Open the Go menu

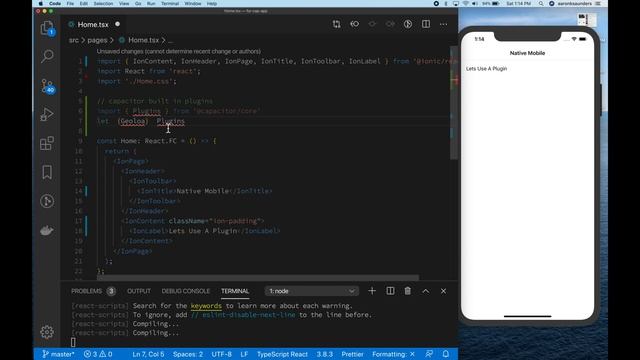[x=138, y=4]
